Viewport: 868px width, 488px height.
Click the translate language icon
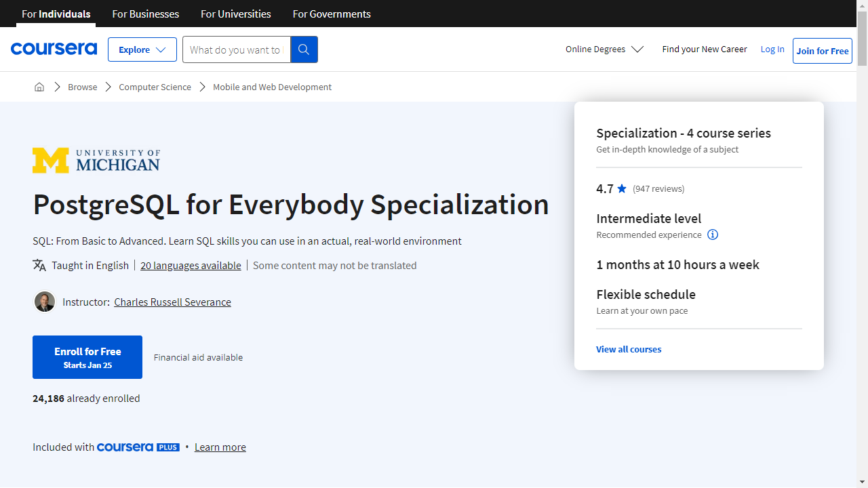click(39, 265)
